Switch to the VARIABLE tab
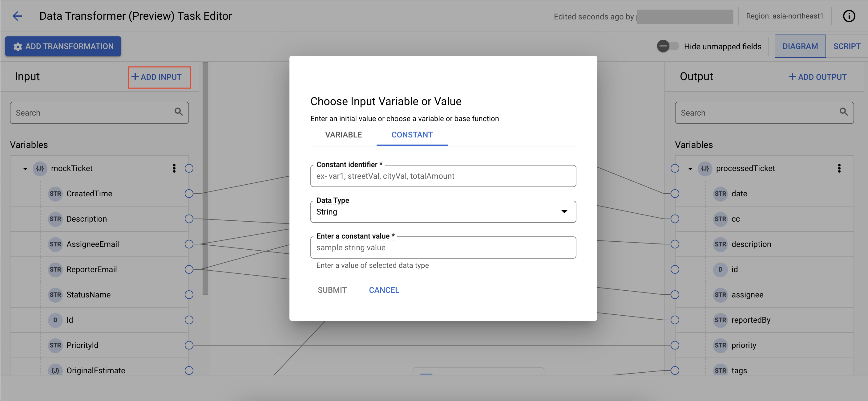 (x=343, y=135)
